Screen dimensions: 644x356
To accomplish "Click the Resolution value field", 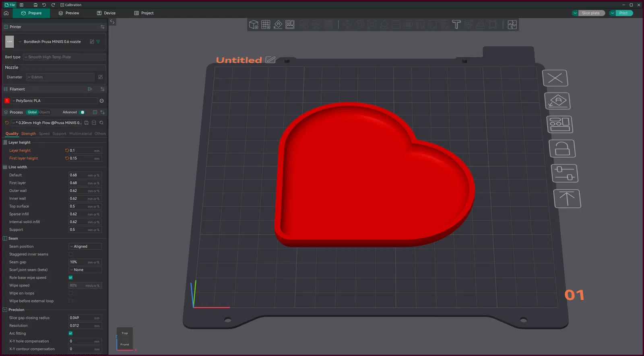I will 85,326.
